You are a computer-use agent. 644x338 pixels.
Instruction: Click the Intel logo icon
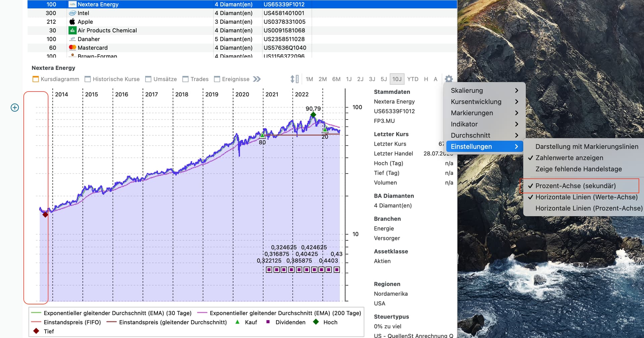[x=72, y=13]
